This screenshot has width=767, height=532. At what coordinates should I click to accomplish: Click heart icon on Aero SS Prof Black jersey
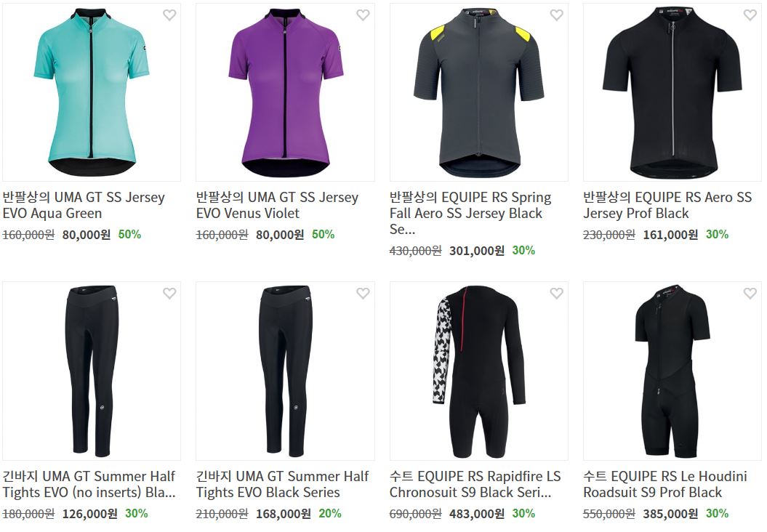[750, 15]
